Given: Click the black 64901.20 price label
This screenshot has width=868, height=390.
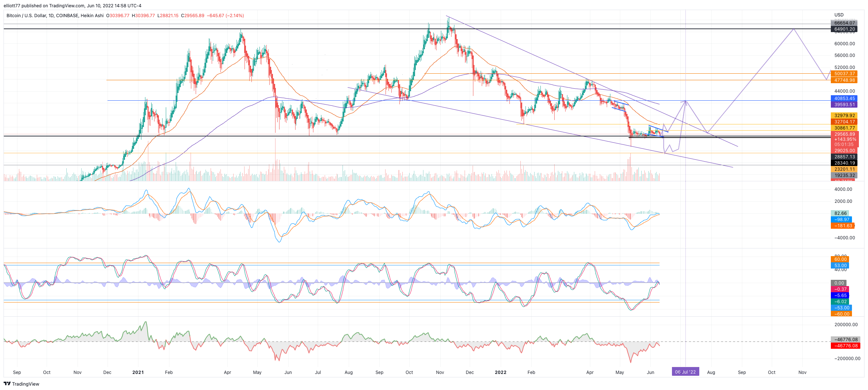Looking at the screenshot, I should pyautogui.click(x=844, y=29).
